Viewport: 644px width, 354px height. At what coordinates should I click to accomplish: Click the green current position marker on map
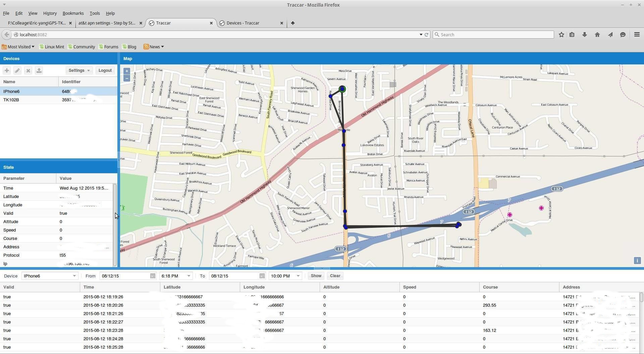click(x=342, y=89)
